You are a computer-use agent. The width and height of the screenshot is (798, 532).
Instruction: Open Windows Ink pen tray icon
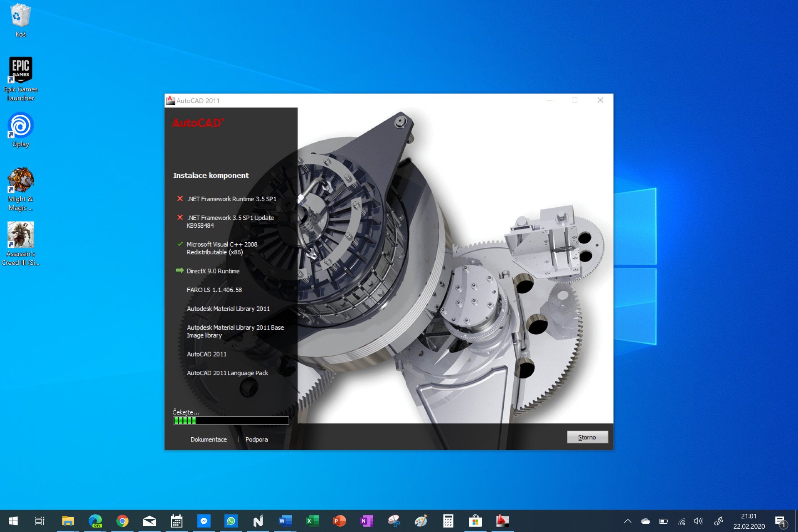tap(719, 521)
